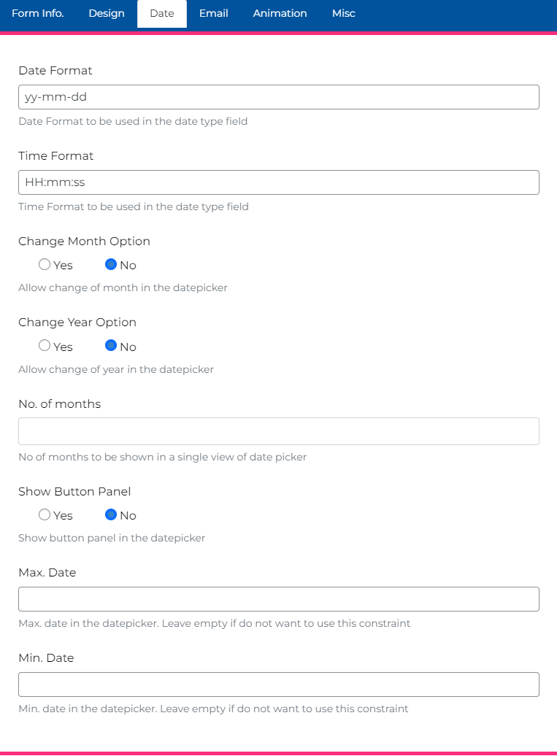The image size is (557, 756).
Task: Select No for Change Month Option
Action: [x=111, y=264]
